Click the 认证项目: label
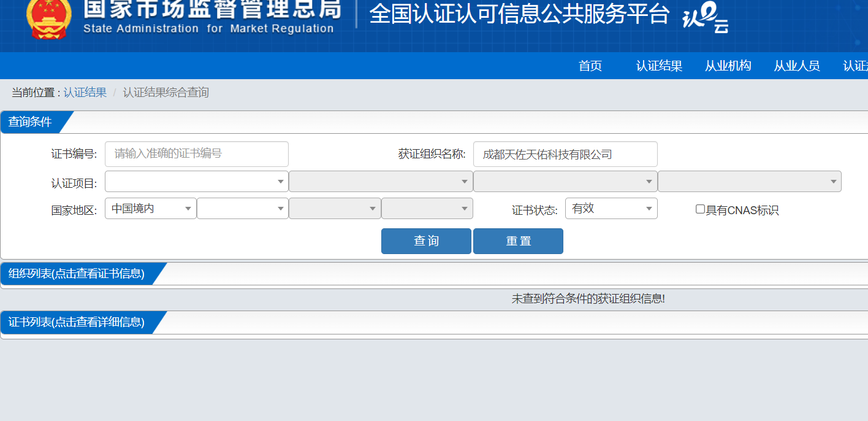 74,183
